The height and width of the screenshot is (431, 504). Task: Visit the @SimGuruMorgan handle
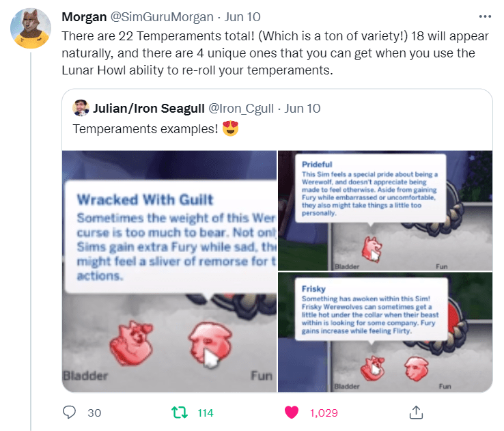point(162,16)
